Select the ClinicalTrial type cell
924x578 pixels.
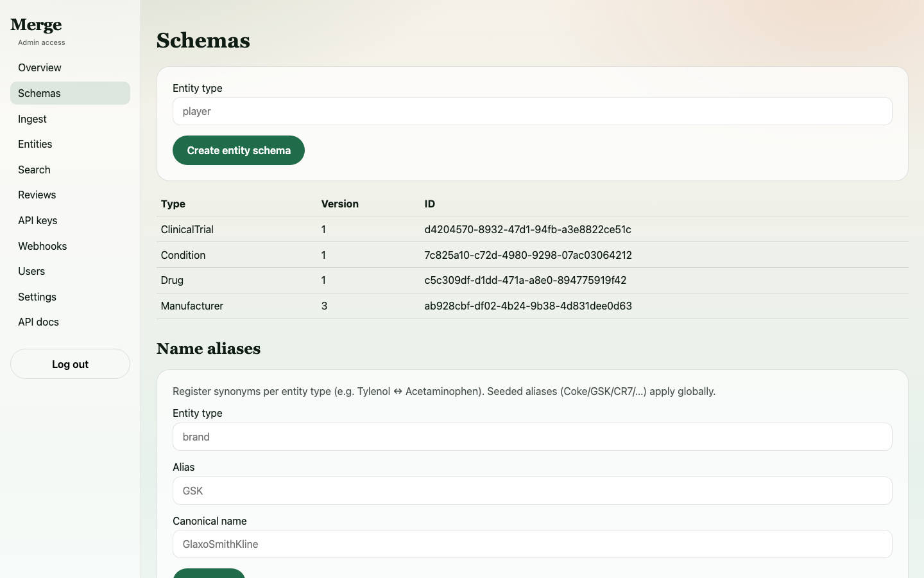point(187,229)
